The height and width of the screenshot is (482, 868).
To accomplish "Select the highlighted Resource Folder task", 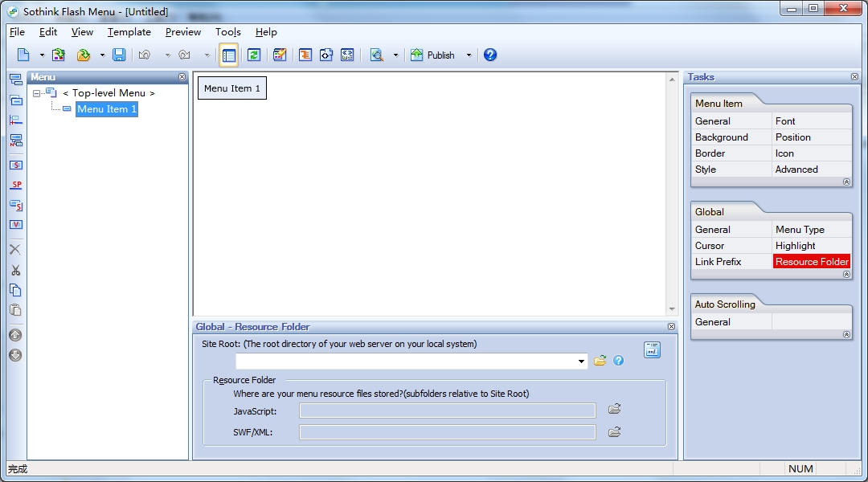I will click(812, 262).
